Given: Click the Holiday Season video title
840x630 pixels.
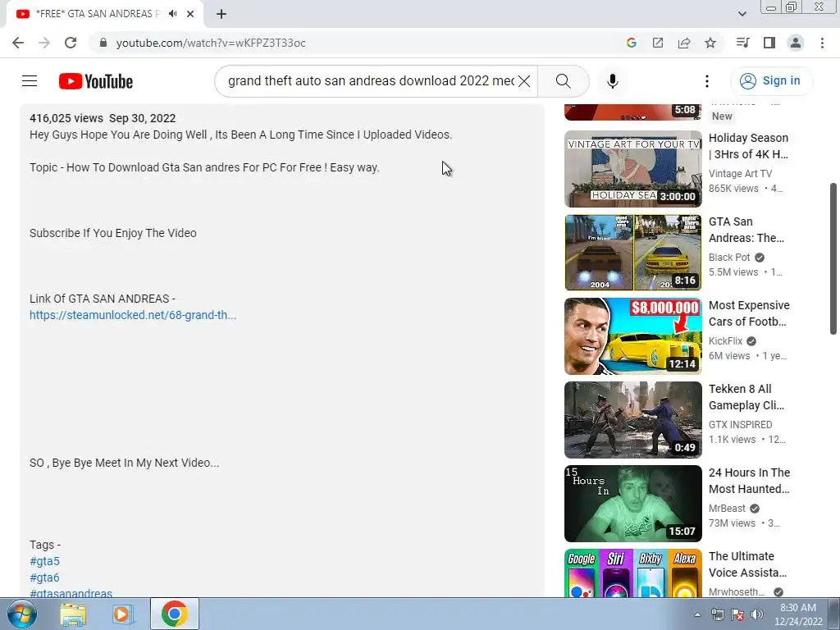Looking at the screenshot, I should coord(748,146).
